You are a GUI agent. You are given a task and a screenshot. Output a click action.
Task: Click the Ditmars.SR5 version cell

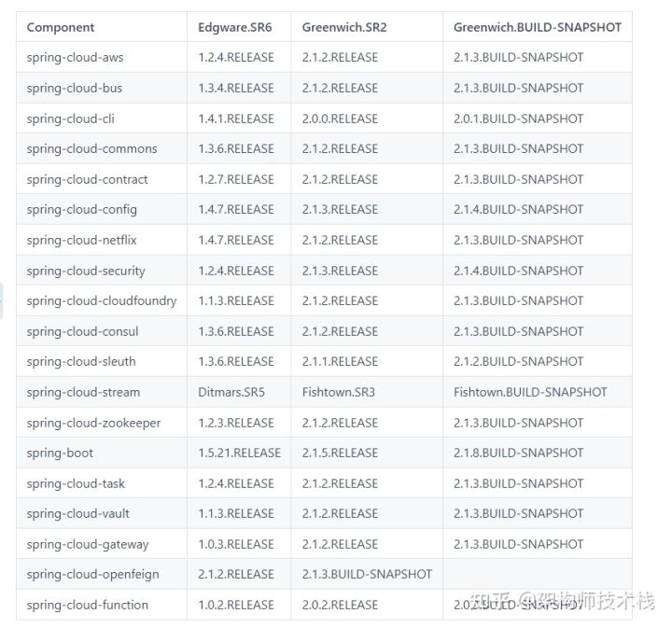point(231,392)
